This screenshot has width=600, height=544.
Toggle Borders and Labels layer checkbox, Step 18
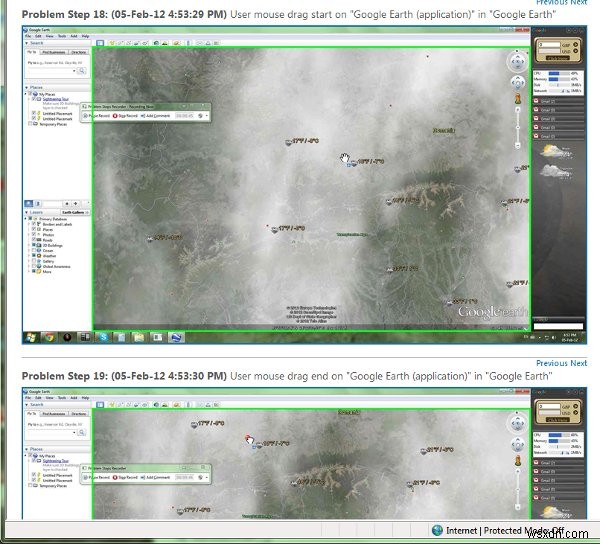[34, 224]
